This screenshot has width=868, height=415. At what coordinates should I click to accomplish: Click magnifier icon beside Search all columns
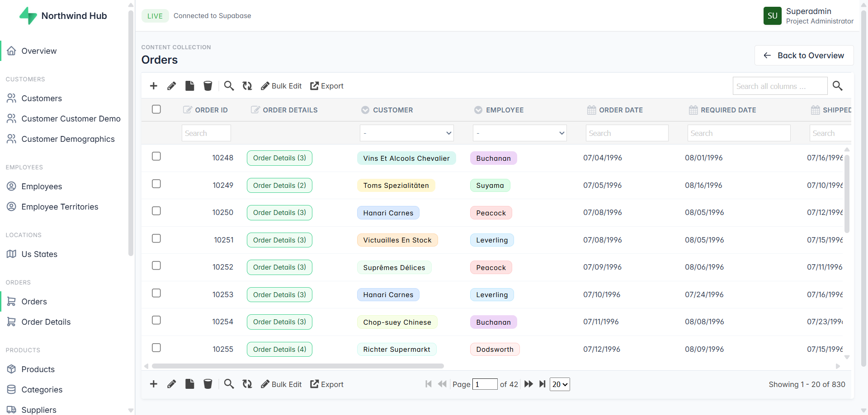(x=837, y=86)
